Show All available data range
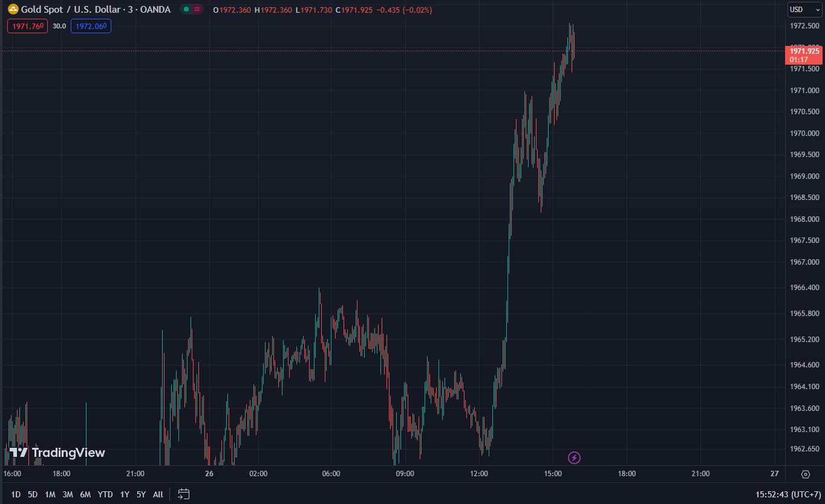This screenshot has width=825, height=504. coord(158,494)
